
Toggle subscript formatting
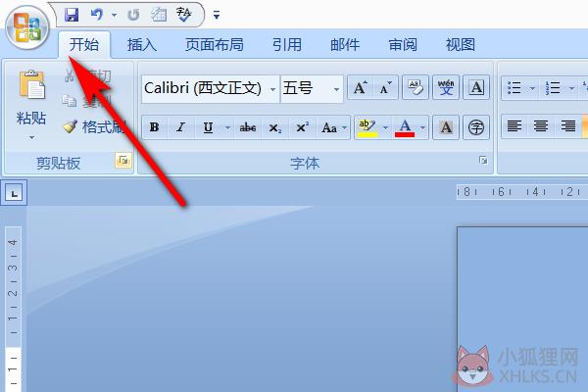point(274,127)
